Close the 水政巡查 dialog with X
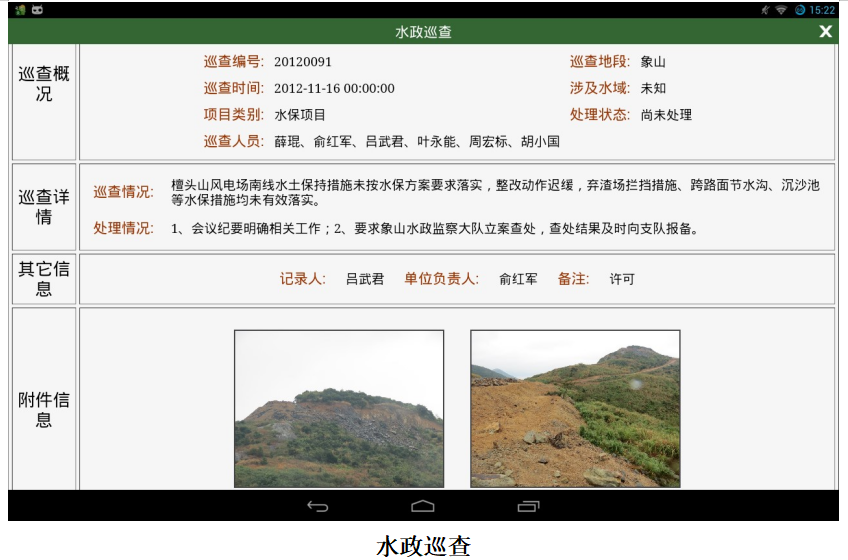Screen dimensions: 848x560 tap(825, 31)
